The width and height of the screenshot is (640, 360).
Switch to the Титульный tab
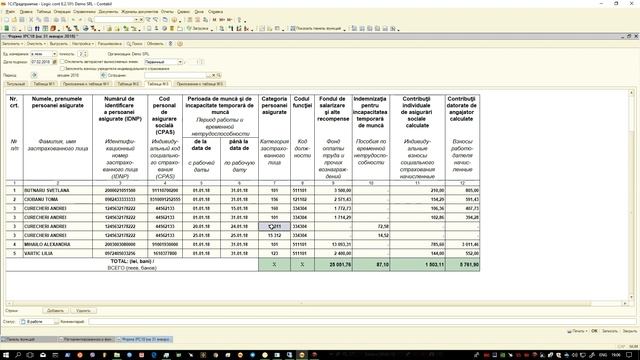16,84
